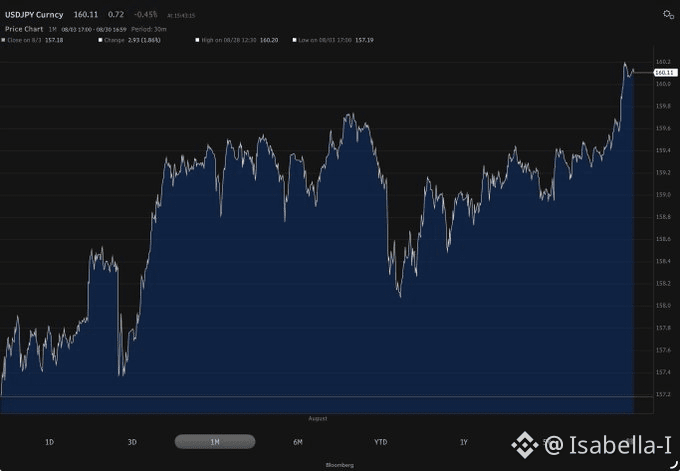Click the '1M' label beside Price Chart
The height and width of the screenshot is (471, 680).
52,29
